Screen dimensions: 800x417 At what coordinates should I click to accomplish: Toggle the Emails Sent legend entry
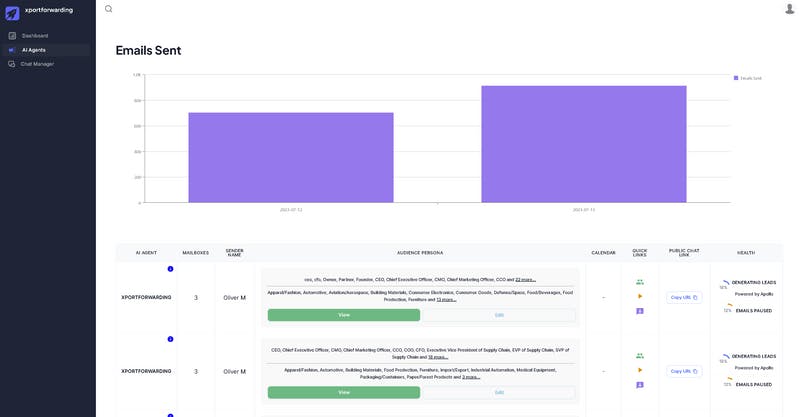tap(747, 78)
